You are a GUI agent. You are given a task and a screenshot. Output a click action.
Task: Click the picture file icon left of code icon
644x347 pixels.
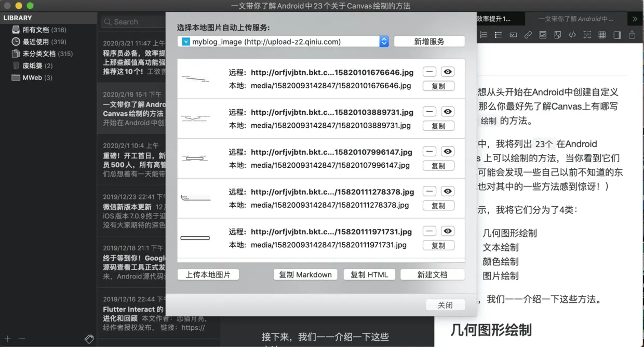[x=557, y=35]
